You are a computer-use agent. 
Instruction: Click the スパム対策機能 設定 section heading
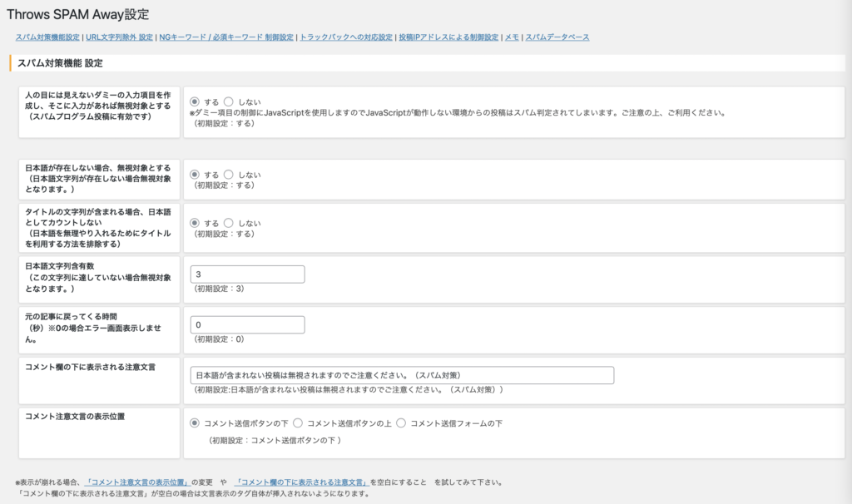[60, 63]
